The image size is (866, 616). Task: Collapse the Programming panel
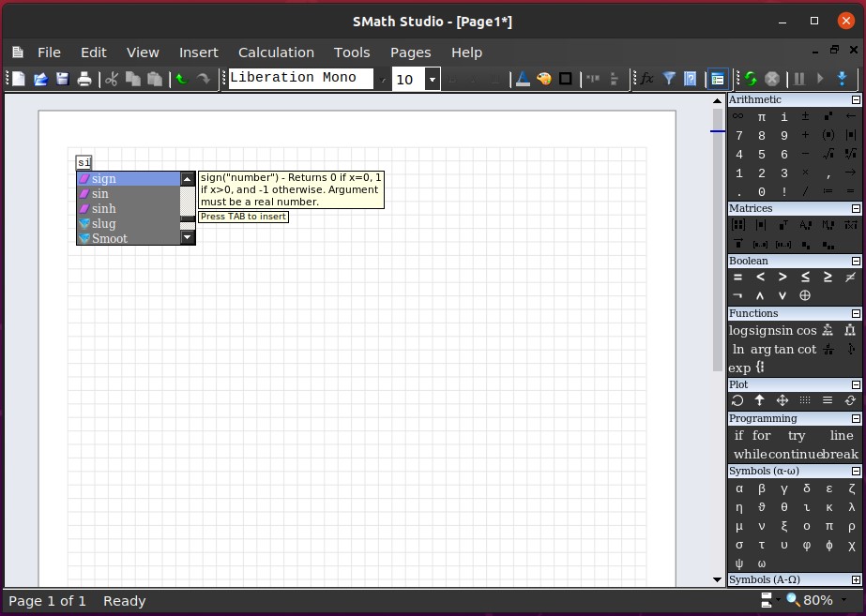tap(856, 419)
